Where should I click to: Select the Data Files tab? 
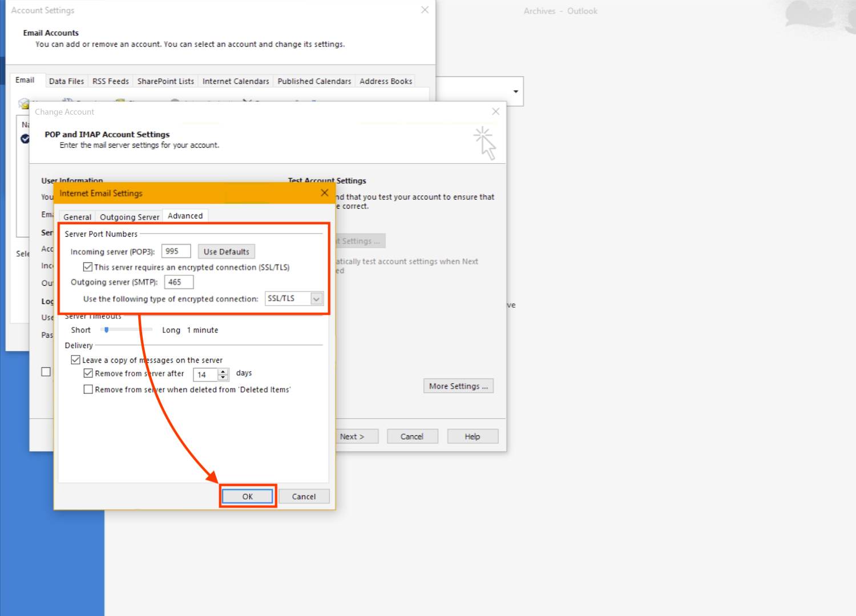tap(66, 81)
